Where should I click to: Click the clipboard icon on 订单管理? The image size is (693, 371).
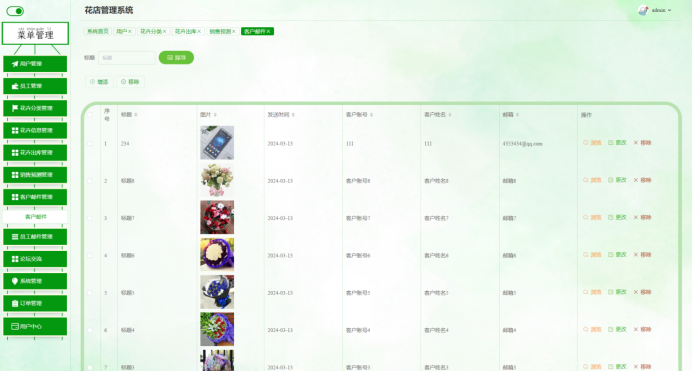tap(15, 303)
